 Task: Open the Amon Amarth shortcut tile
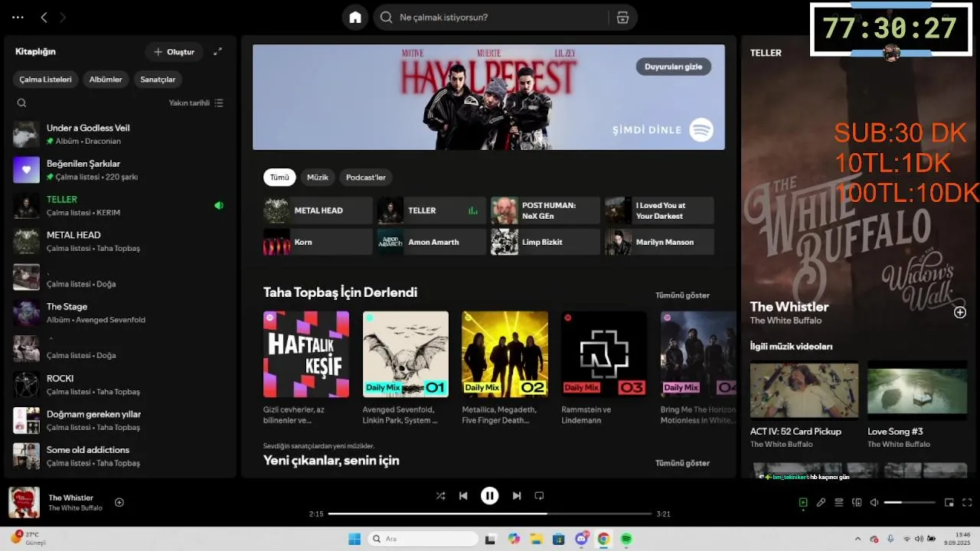click(432, 242)
